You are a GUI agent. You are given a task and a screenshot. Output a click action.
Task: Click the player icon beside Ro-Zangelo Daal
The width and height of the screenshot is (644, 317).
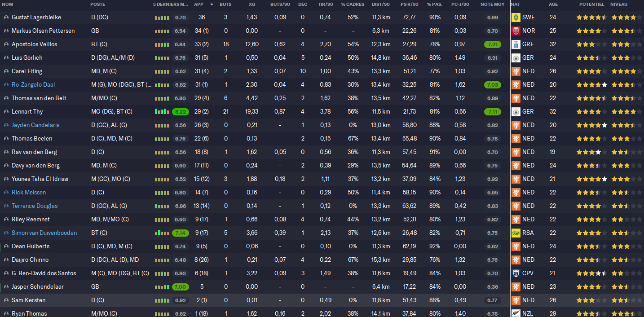6,85
